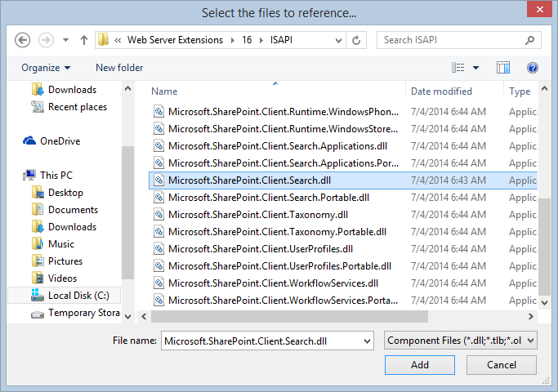Click file list scroll up arrow
The height and width of the screenshot is (392, 558).
[x=544, y=88]
